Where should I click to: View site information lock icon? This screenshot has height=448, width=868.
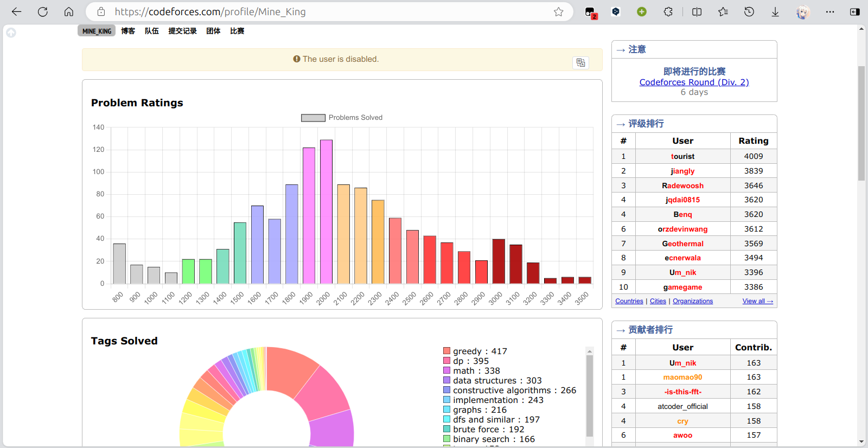point(101,11)
